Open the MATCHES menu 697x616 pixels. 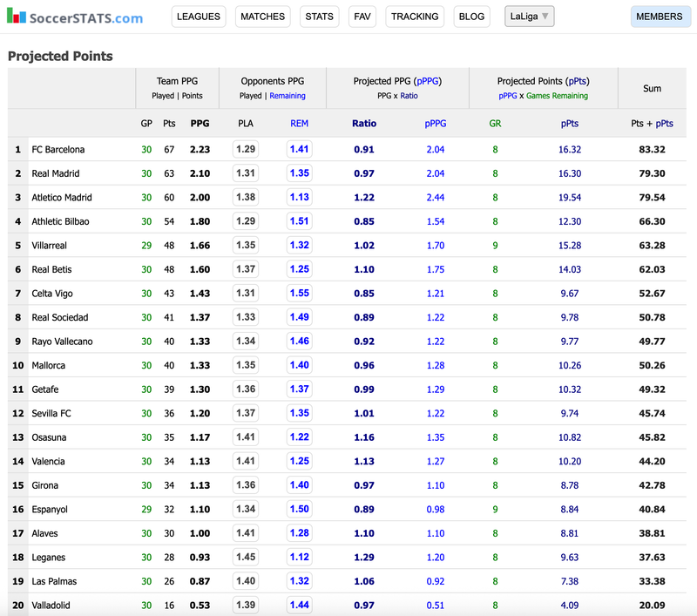tap(262, 17)
